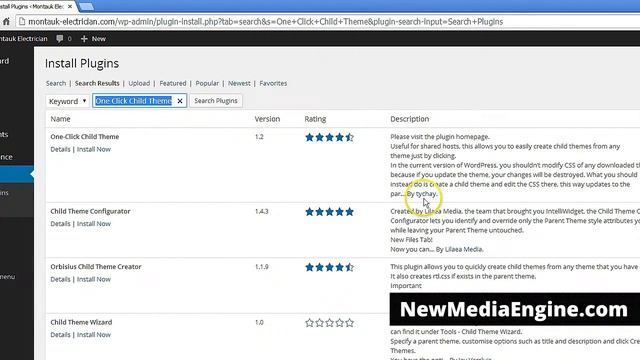Click the Lilaea Media author link
The width and height of the screenshot is (640, 360).
(x=464, y=249)
